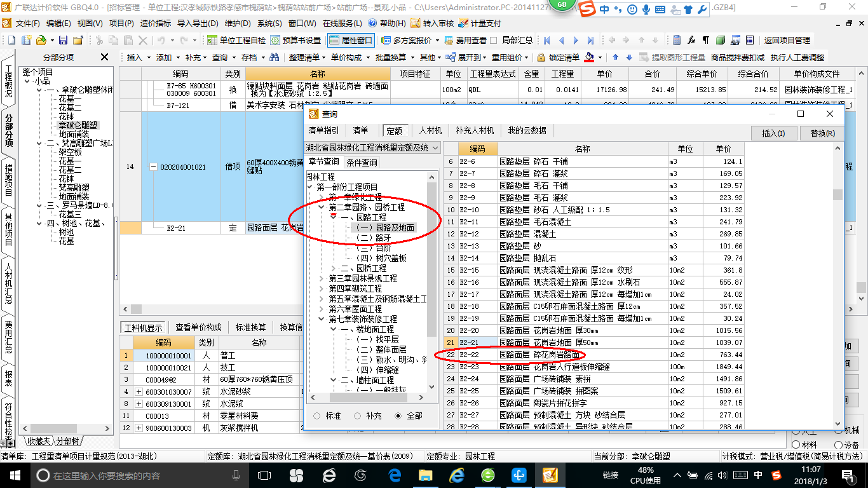Select the 材料 radio button
This screenshot has width=868, height=488.
tap(797, 445)
